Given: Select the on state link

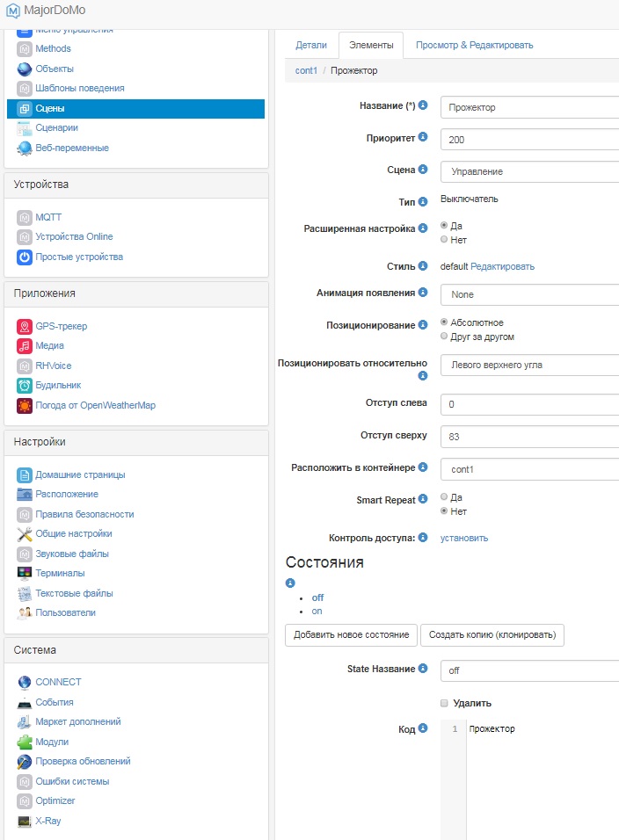Looking at the screenshot, I should (x=317, y=612).
